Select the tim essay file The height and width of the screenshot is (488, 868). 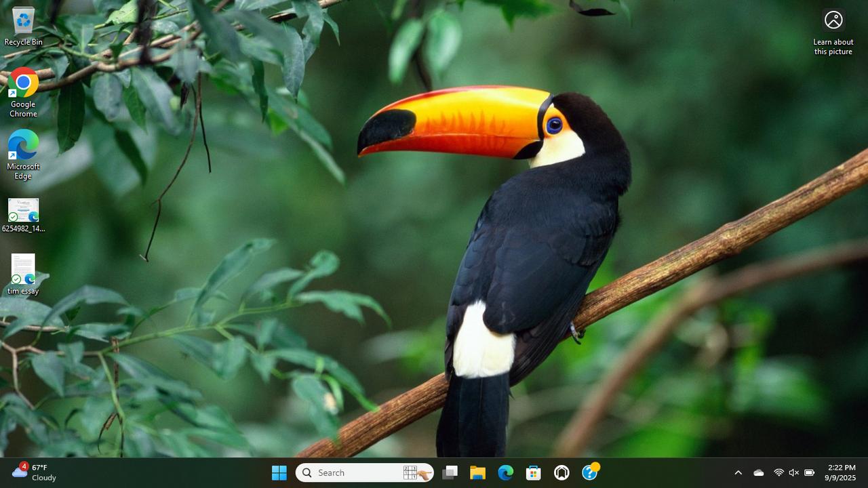[23, 274]
